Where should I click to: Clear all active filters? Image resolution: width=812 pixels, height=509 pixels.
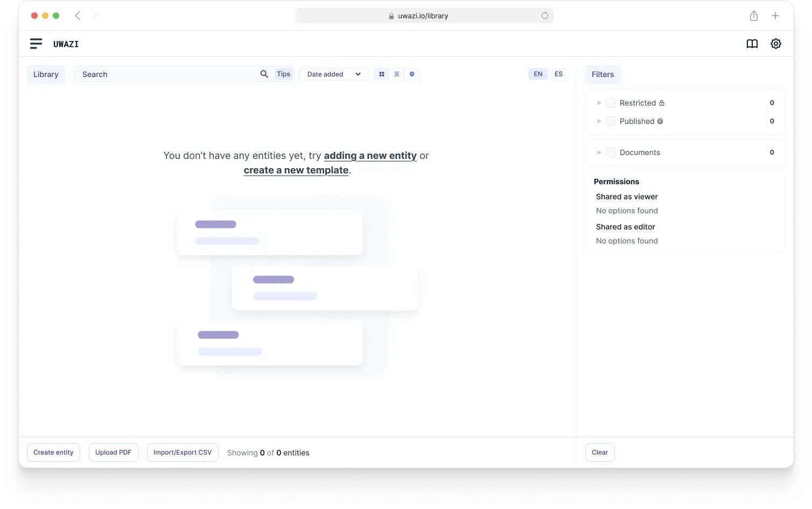[599, 452]
